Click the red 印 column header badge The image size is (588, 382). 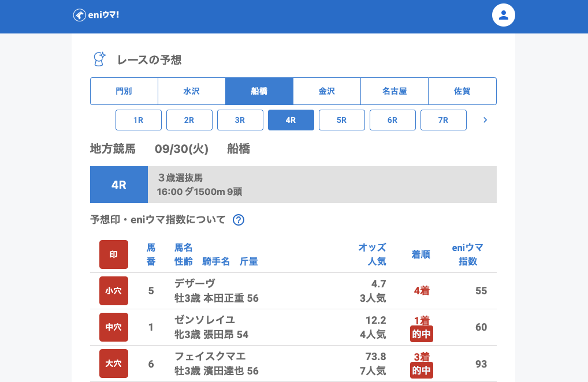(x=114, y=254)
